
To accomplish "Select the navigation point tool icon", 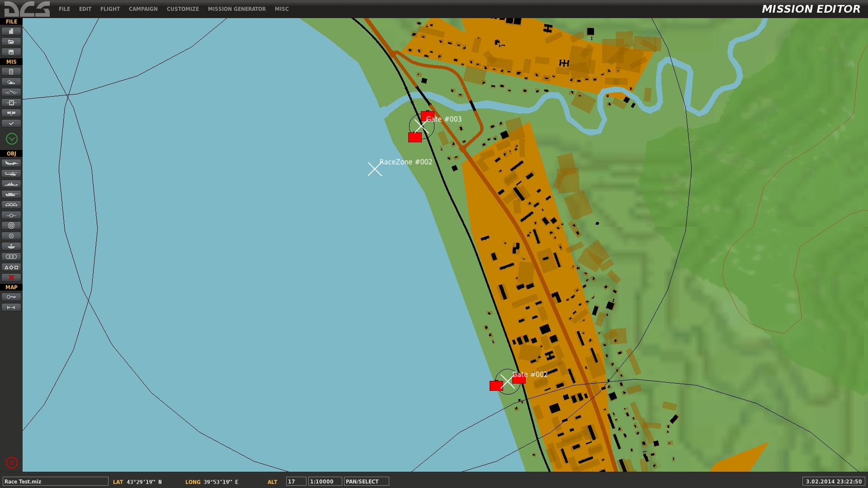I will (11, 215).
